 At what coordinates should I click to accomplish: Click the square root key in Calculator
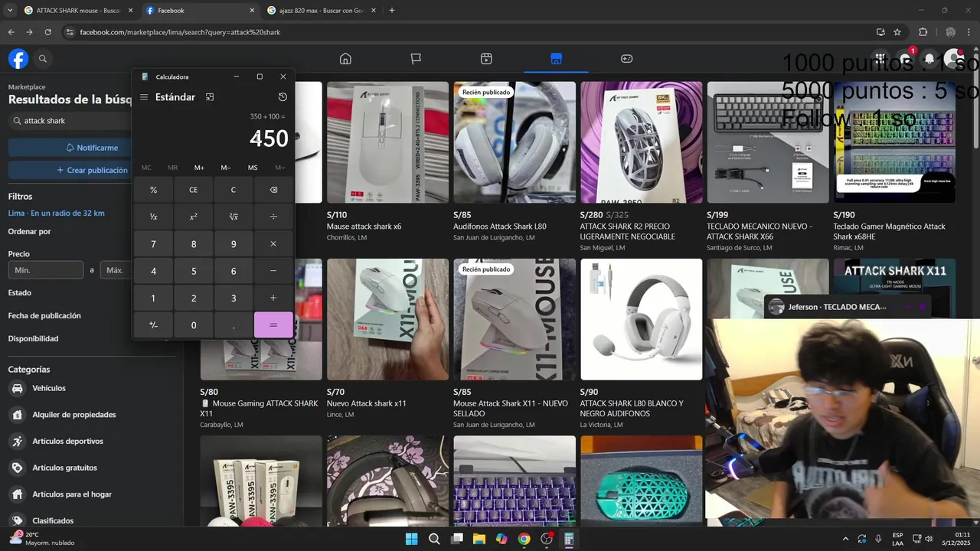(x=234, y=217)
